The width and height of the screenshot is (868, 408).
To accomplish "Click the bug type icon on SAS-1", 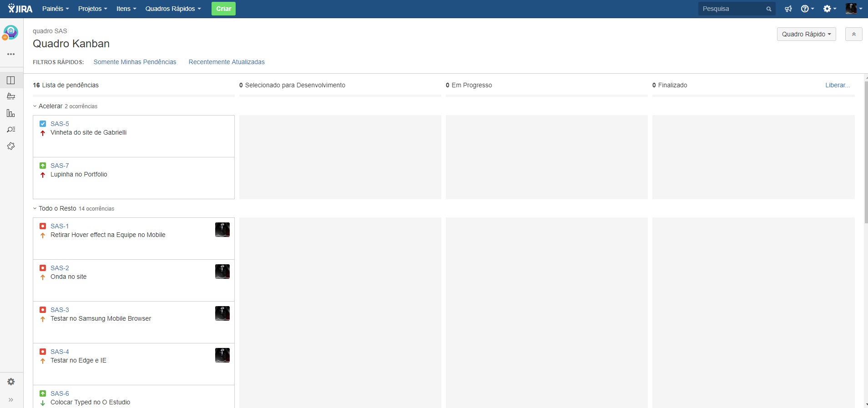I will point(43,226).
